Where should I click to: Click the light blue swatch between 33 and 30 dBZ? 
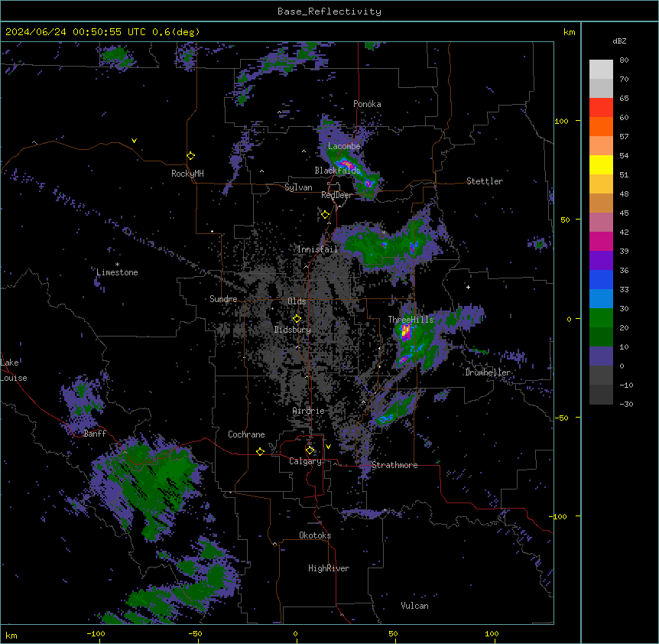pos(601,299)
